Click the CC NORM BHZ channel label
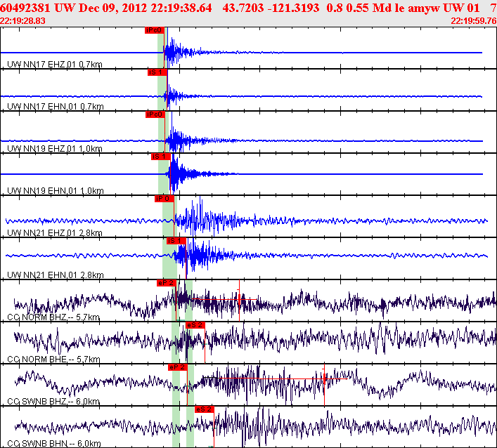This screenshot has width=497, height=448. pos(53,317)
